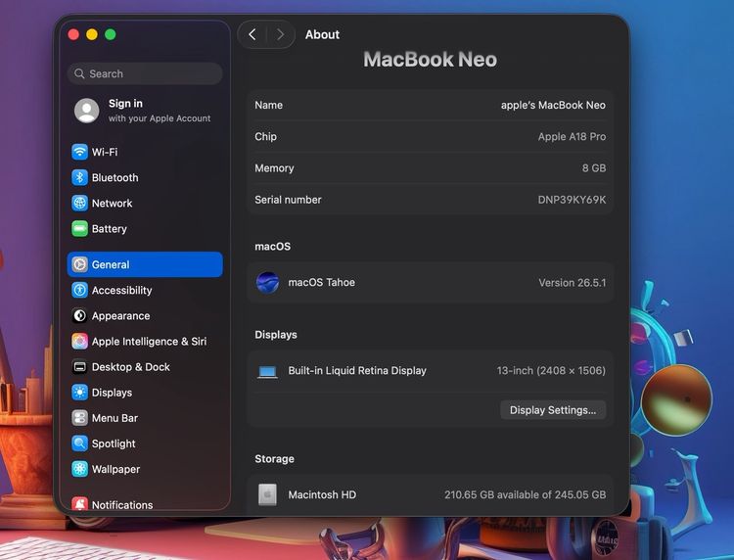Screen dimensions: 734x560
Task: Click the Memory row label
Action: tap(274, 168)
